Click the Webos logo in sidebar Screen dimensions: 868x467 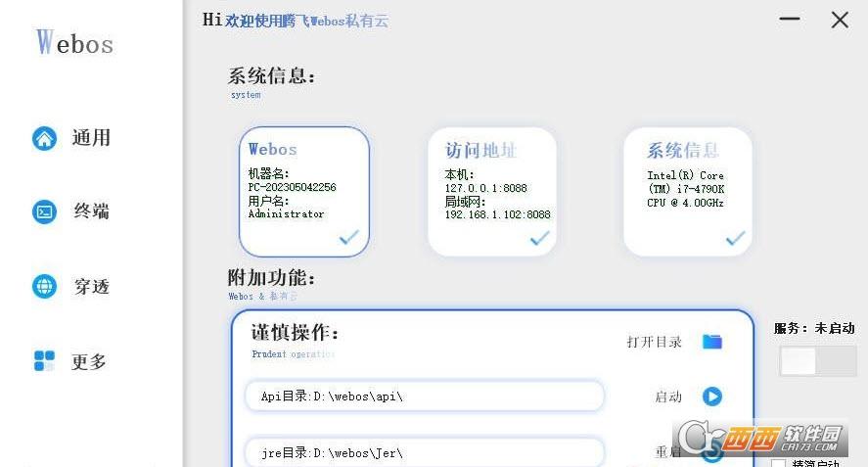pyautogui.click(x=74, y=42)
